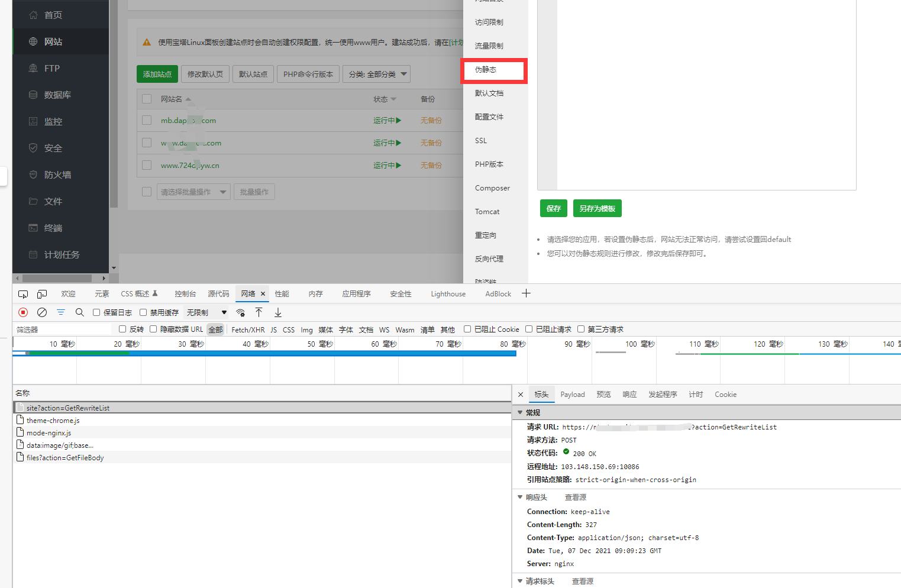901x588 pixels.
Task: Click the green 保存 button
Action: (x=553, y=209)
